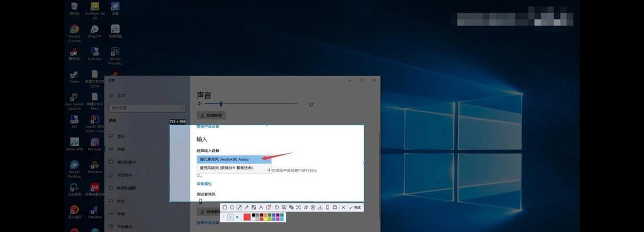Pick the black color swatch

coord(253,215)
